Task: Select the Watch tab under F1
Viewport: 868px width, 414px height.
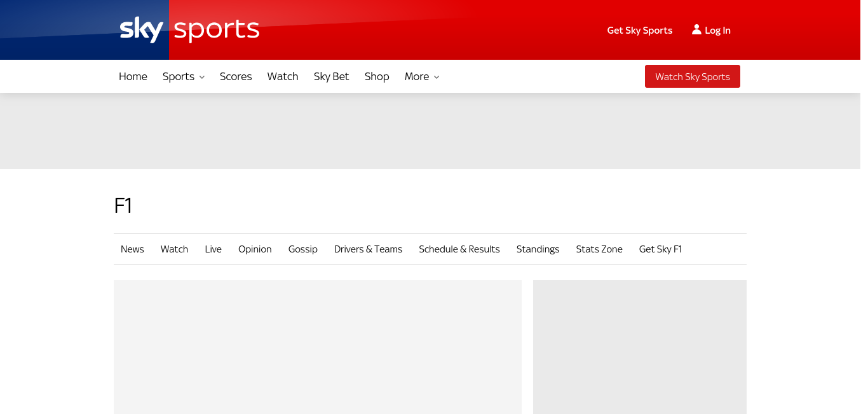Action: click(x=174, y=249)
